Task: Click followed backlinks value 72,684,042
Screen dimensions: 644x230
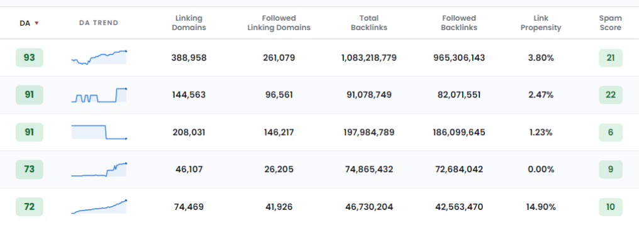Action: coord(458,169)
